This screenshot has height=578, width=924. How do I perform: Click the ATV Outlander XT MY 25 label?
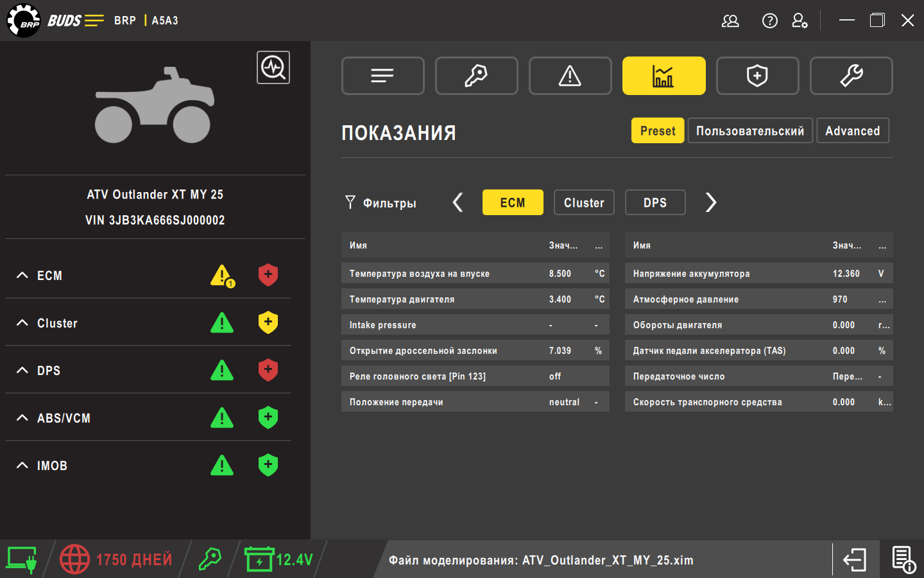tap(155, 195)
